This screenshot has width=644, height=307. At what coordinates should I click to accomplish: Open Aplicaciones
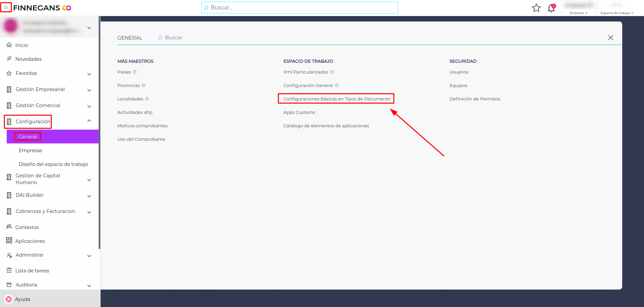[30, 241]
